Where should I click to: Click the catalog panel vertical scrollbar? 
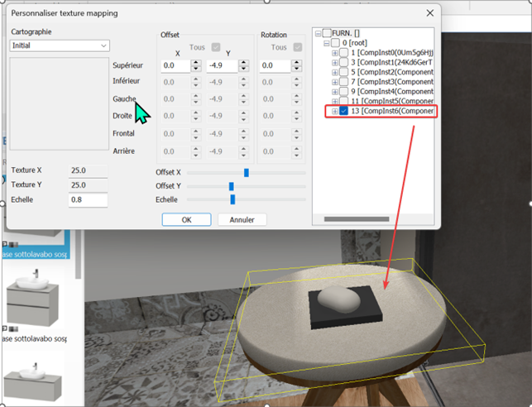pos(78,255)
